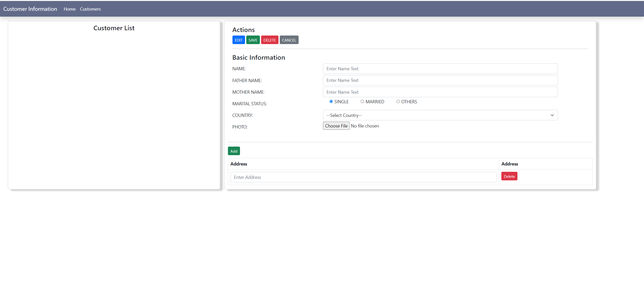Open the Customers navigation menu item

[x=90, y=9]
